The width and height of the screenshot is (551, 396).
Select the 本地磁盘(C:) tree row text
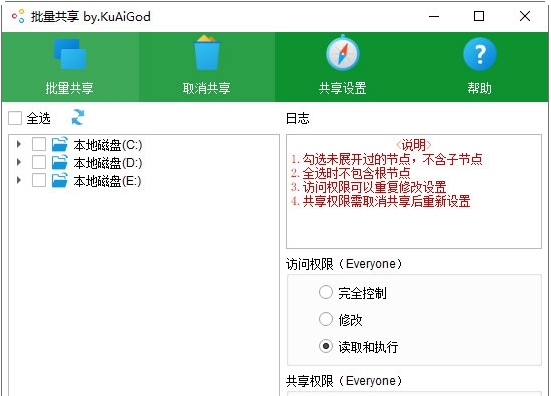pyautogui.click(x=108, y=145)
